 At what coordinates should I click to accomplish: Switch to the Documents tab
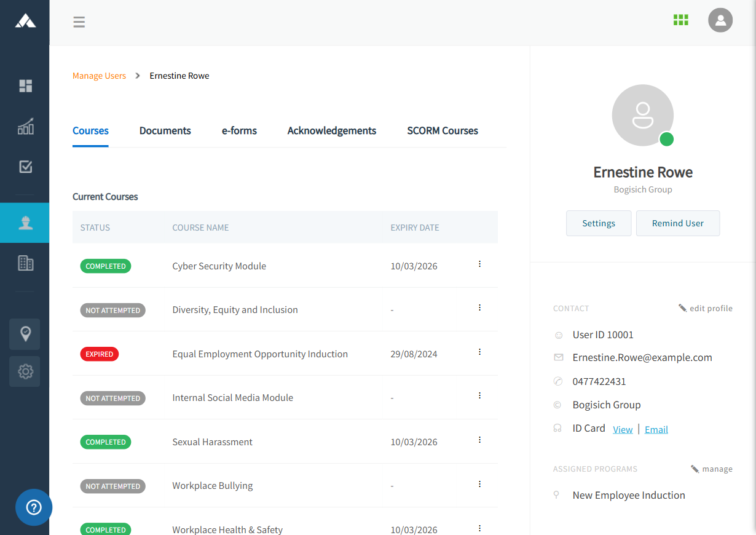pyautogui.click(x=165, y=131)
